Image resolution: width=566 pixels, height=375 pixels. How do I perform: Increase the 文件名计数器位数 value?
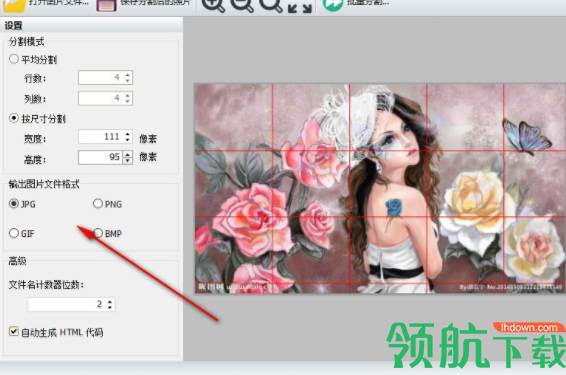coord(110,301)
